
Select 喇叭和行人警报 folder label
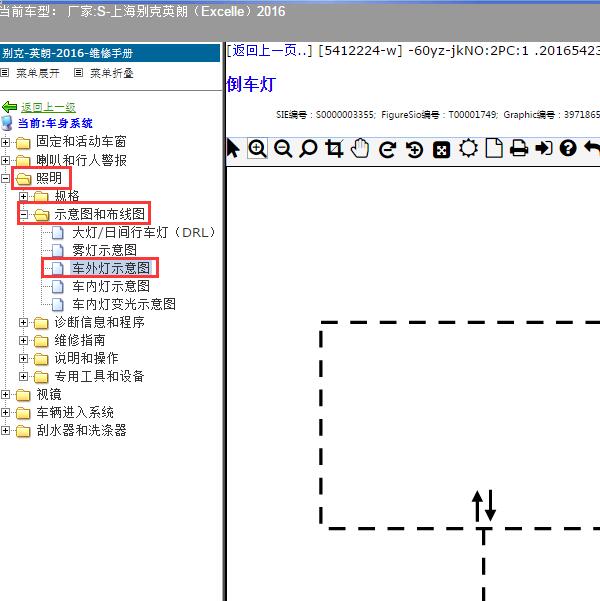coord(81,160)
